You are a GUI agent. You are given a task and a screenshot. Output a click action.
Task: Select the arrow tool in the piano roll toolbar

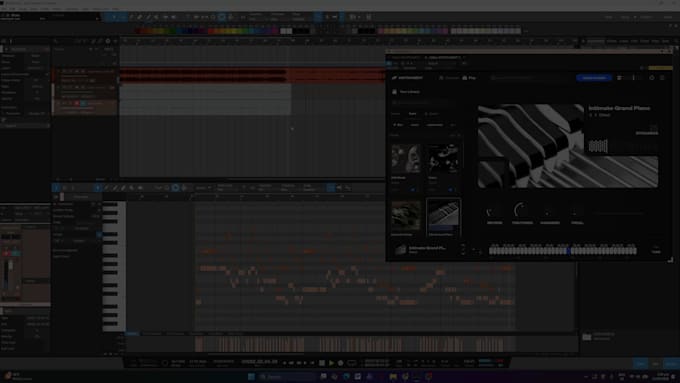[98, 188]
